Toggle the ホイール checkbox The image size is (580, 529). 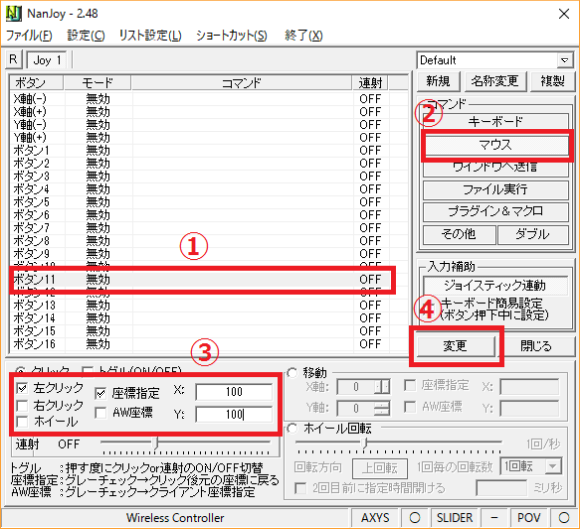point(22,422)
